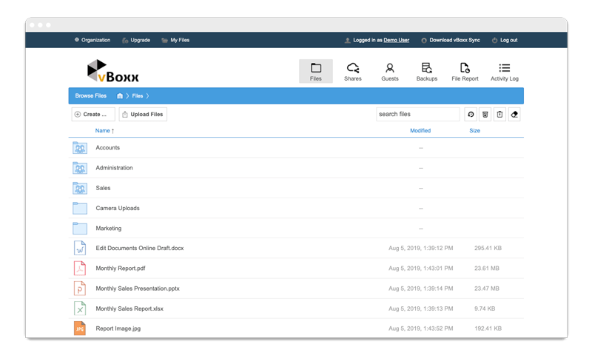Go to the Backups page
The image size is (592, 364).
click(x=426, y=71)
